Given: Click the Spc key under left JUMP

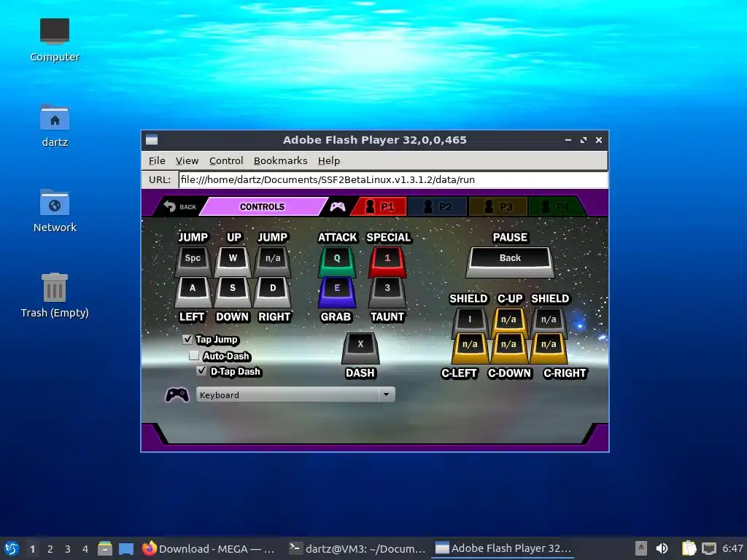Looking at the screenshot, I should (193, 261).
